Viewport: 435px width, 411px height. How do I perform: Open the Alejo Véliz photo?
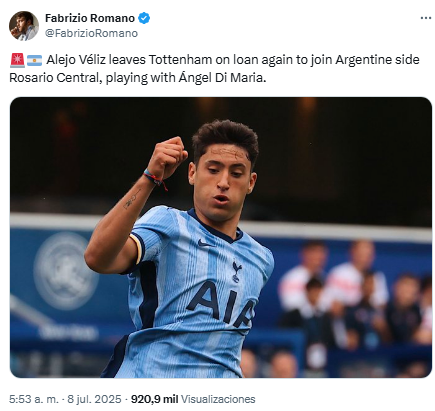pyautogui.click(x=221, y=237)
